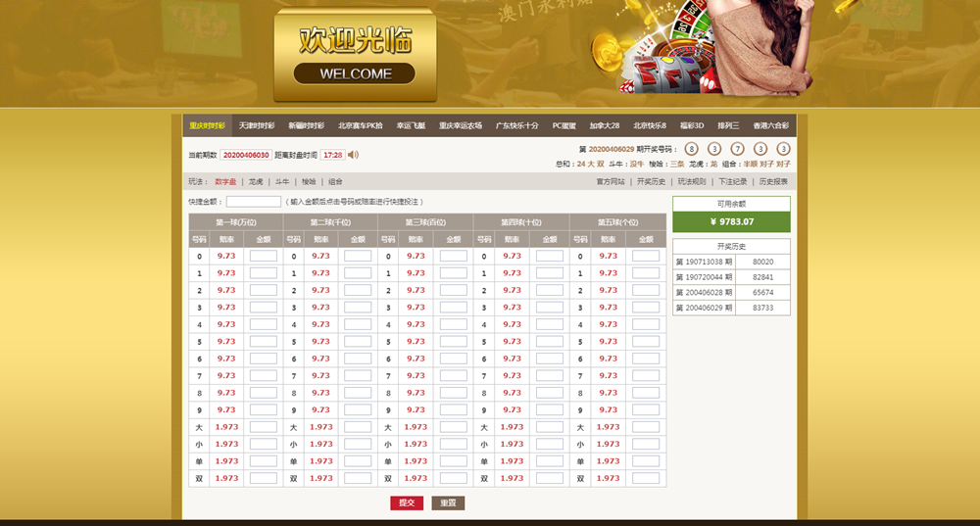Image resolution: width=980 pixels, height=526 pixels.
Task: Open the 官方网站 link
Action: [611, 182]
